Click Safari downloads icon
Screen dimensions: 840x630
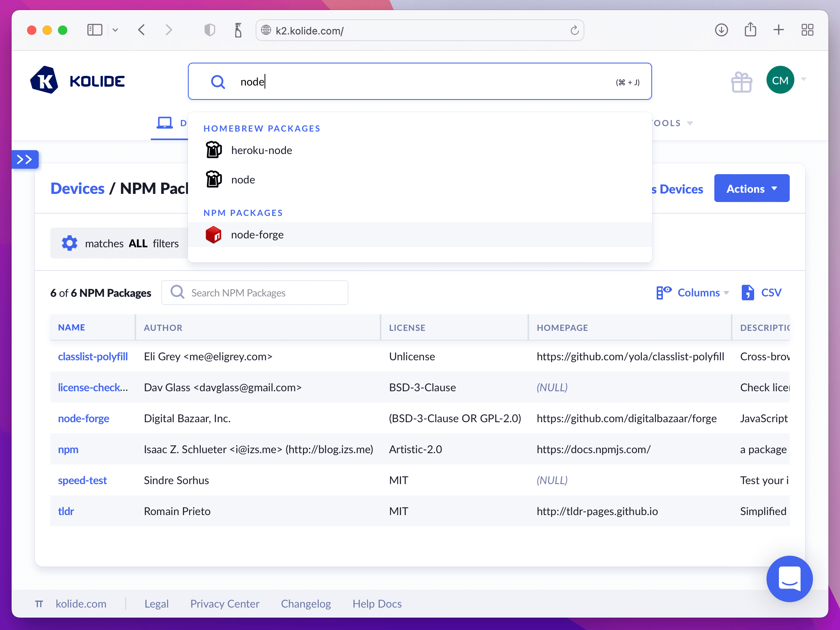click(x=721, y=30)
